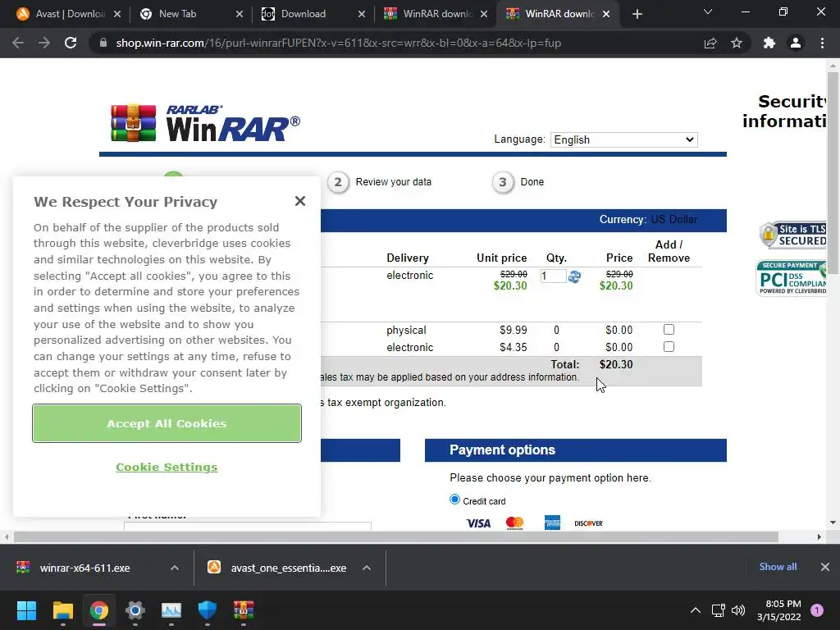Image resolution: width=840 pixels, height=630 pixels.
Task: Open the Windows Start menu
Action: pyautogui.click(x=26, y=610)
